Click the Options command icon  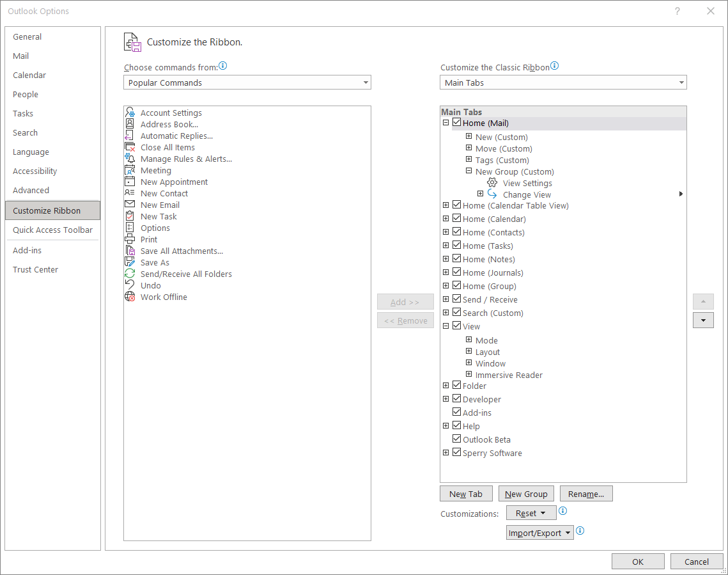(130, 228)
